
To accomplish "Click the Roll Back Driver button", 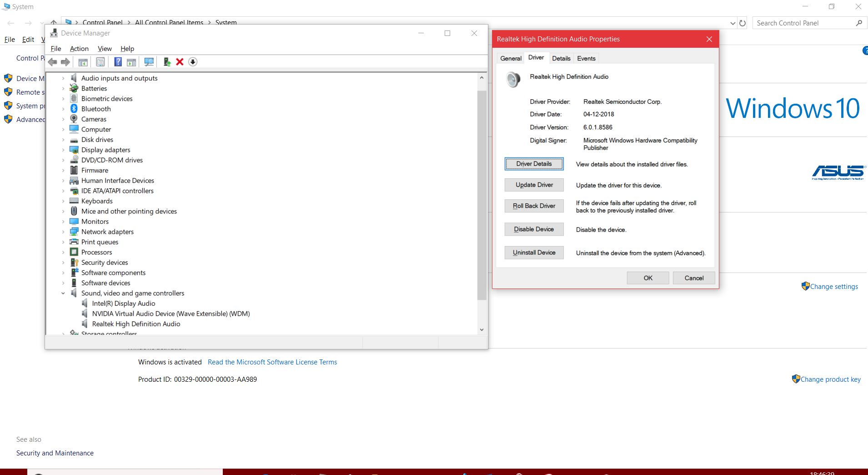I will coord(534,206).
